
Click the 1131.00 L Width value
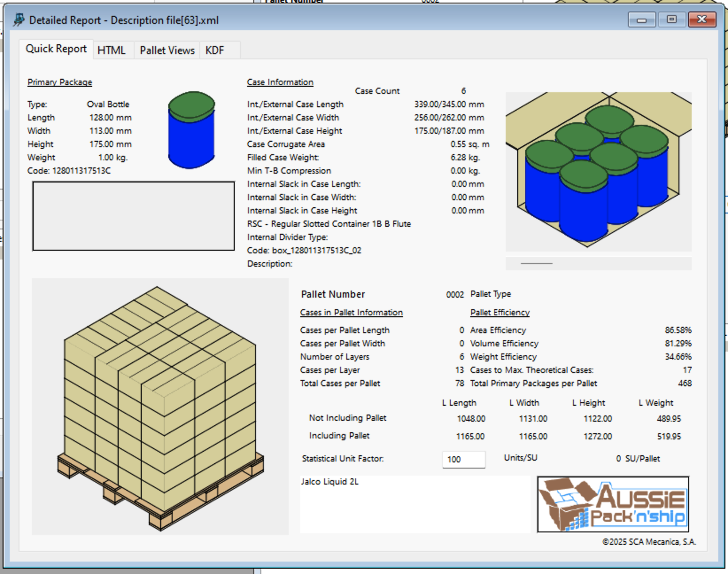533,419
